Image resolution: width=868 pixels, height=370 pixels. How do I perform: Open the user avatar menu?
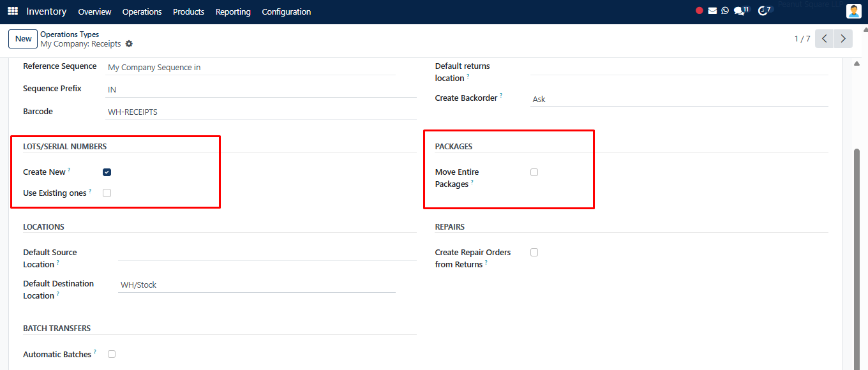(853, 11)
